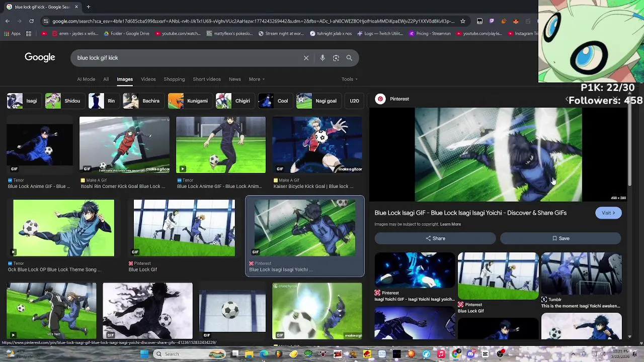
Task: Click the Pinterest source icon in preview panel
Action: (x=380, y=99)
